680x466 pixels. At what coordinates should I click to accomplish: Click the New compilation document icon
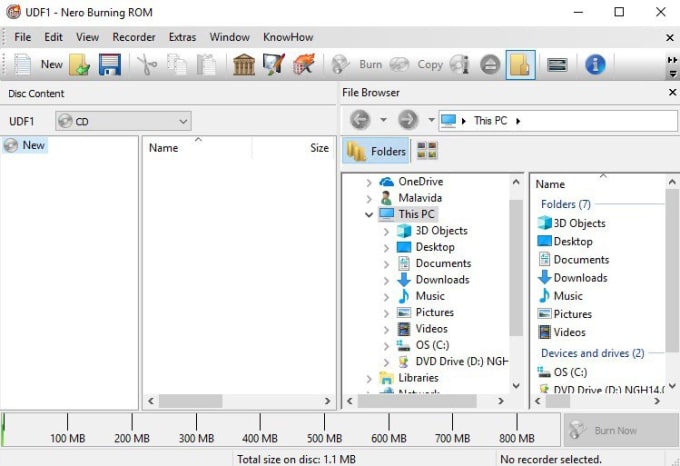click(x=22, y=65)
